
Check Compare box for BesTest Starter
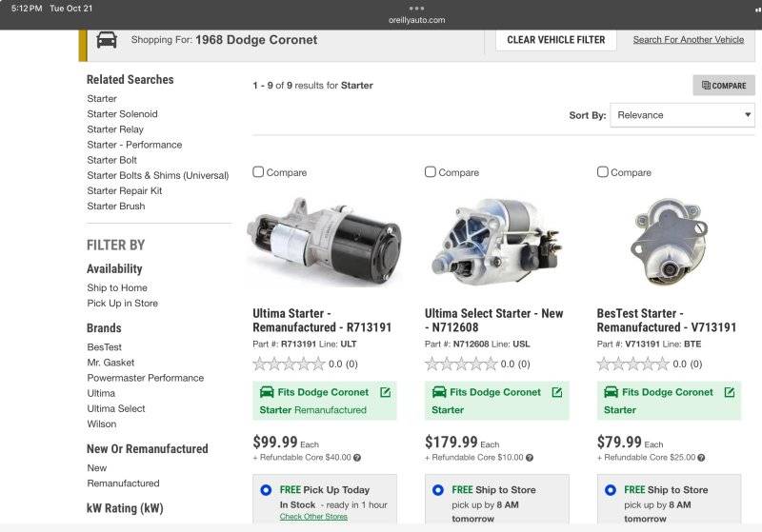(x=603, y=172)
